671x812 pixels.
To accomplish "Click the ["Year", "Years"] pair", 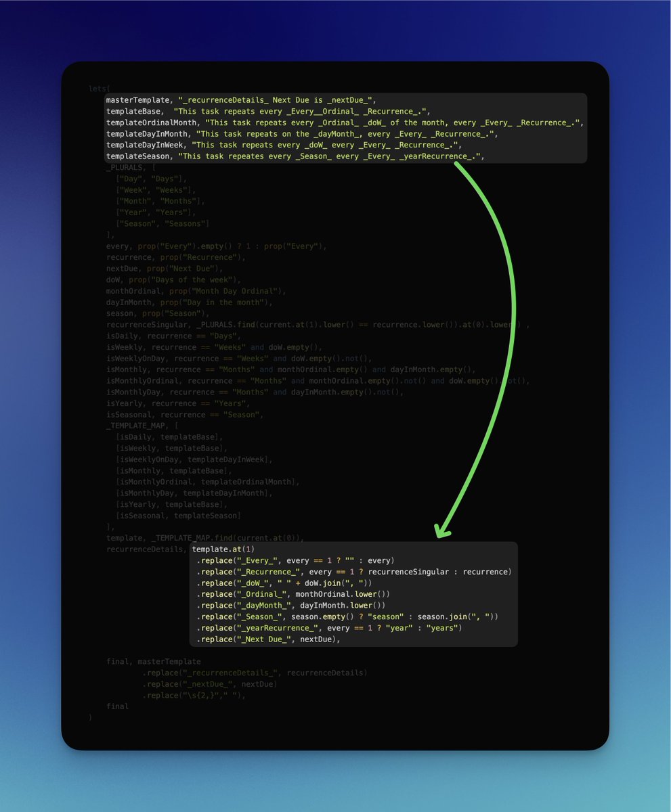I will pos(156,212).
